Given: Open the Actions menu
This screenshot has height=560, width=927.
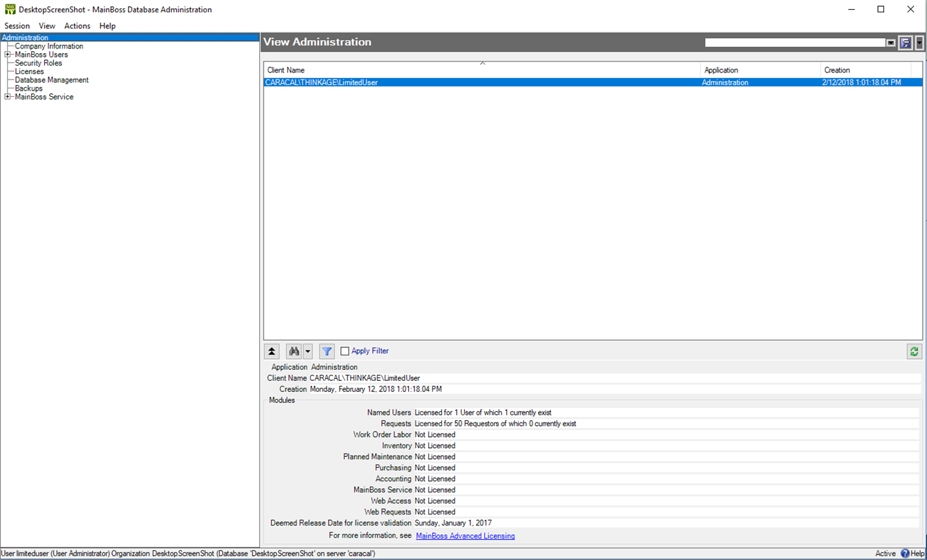Looking at the screenshot, I should point(77,26).
